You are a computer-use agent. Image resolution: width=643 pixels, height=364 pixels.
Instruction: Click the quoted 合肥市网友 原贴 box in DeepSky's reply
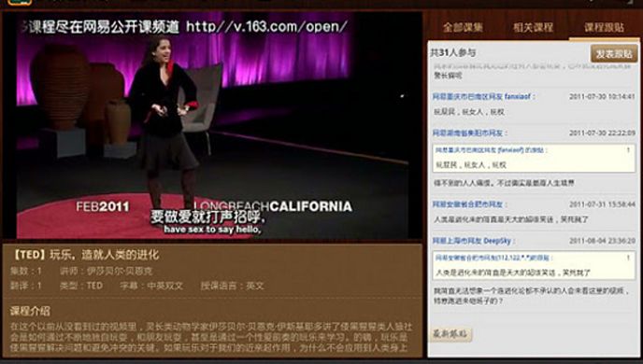coord(534,265)
